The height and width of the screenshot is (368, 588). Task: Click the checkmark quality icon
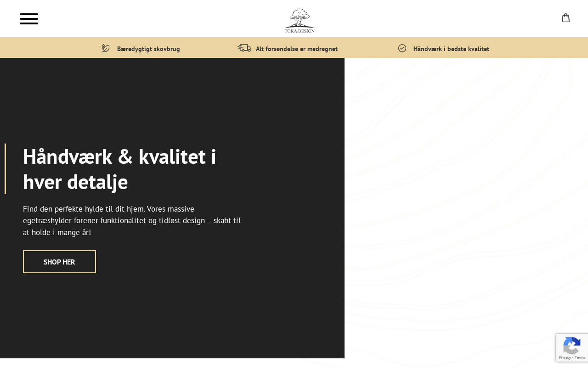(x=402, y=48)
